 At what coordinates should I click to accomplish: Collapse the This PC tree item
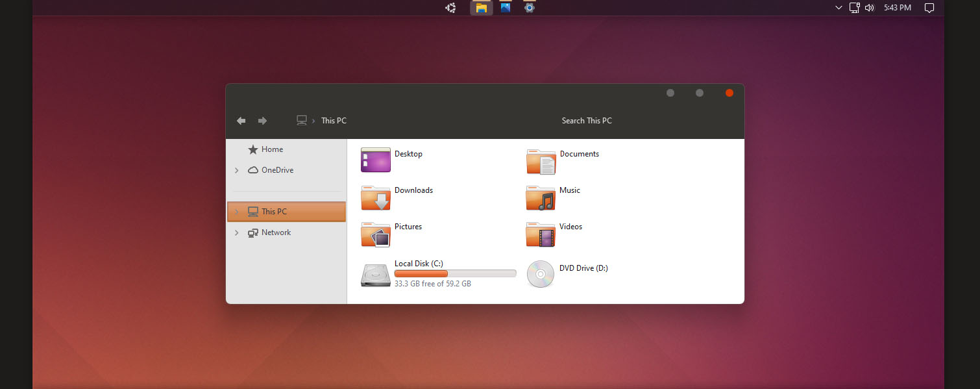(x=237, y=211)
